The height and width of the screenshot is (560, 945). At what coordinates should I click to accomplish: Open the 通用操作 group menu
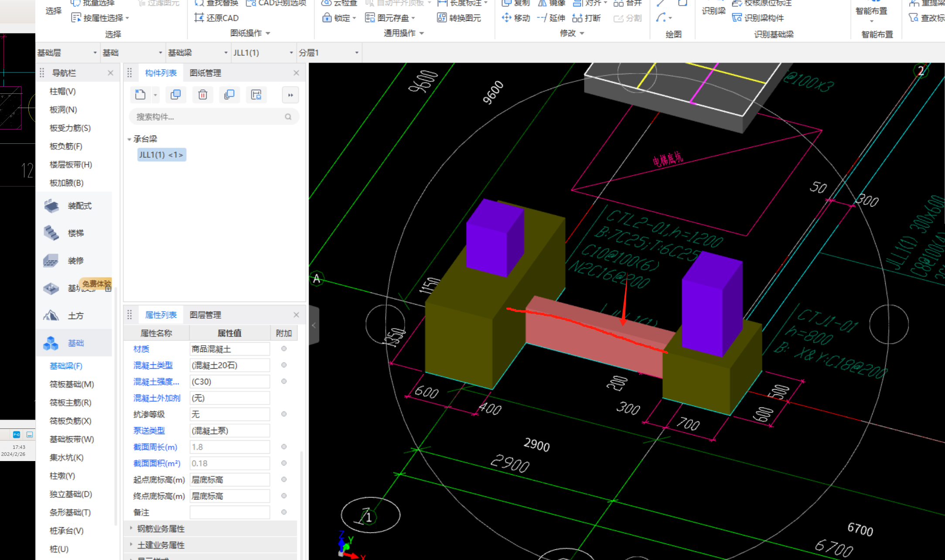coord(404,33)
